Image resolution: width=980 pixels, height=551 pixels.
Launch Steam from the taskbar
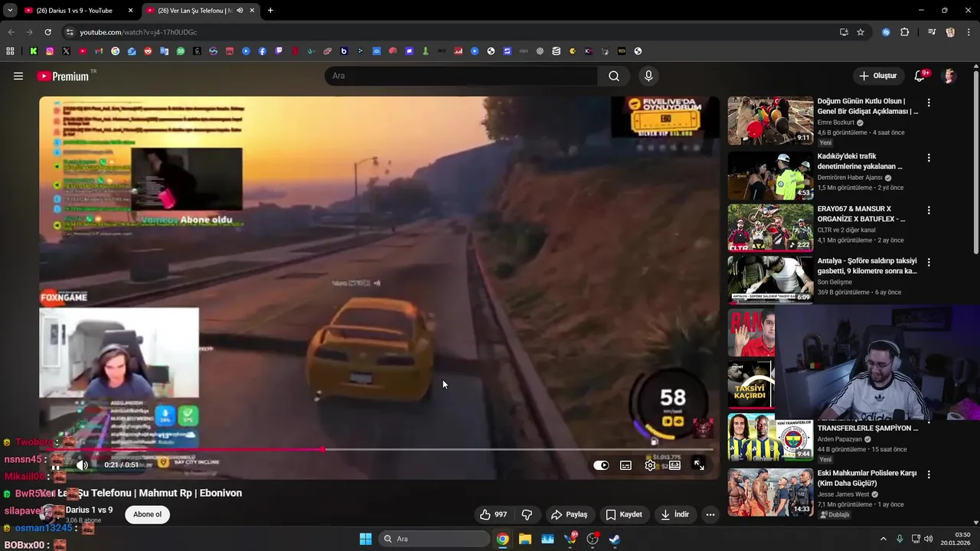[614, 539]
